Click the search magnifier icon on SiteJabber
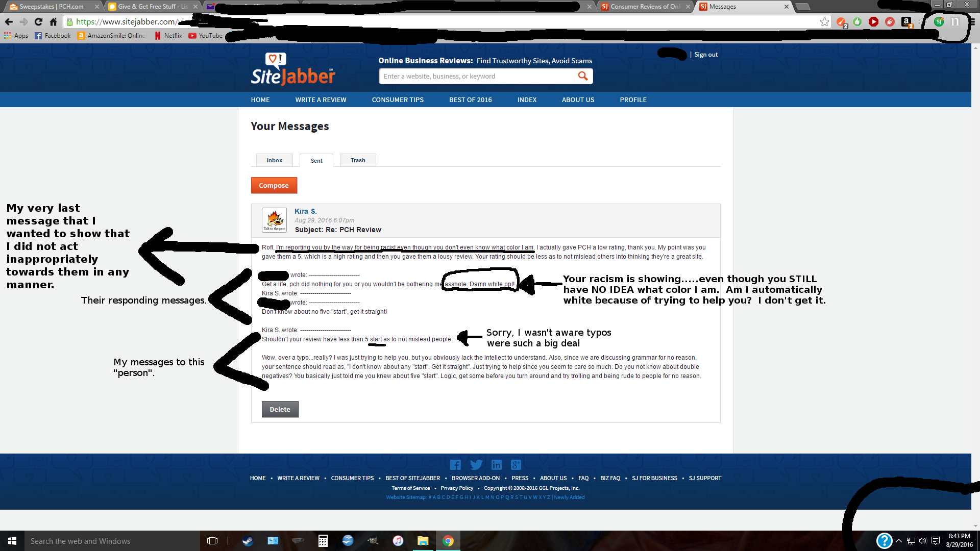The image size is (980, 551). tap(583, 76)
